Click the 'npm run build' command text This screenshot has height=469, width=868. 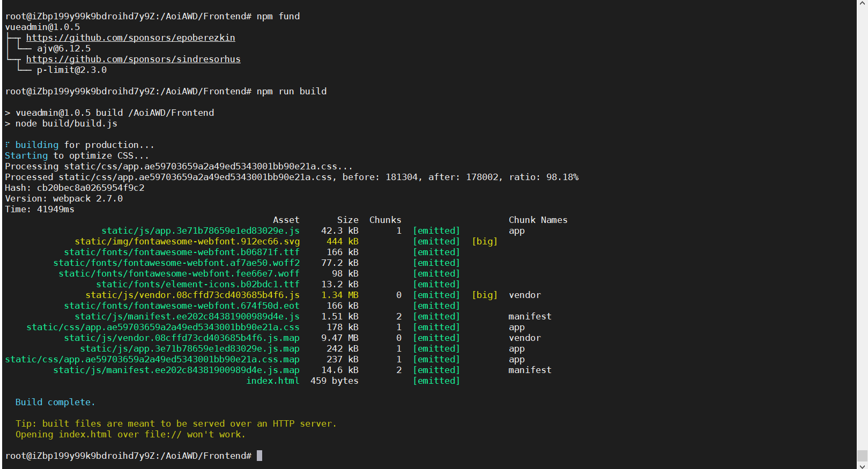click(x=291, y=91)
